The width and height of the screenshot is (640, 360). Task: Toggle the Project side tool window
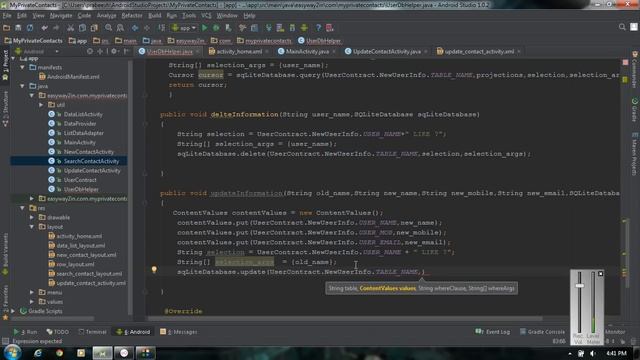pos(5,65)
